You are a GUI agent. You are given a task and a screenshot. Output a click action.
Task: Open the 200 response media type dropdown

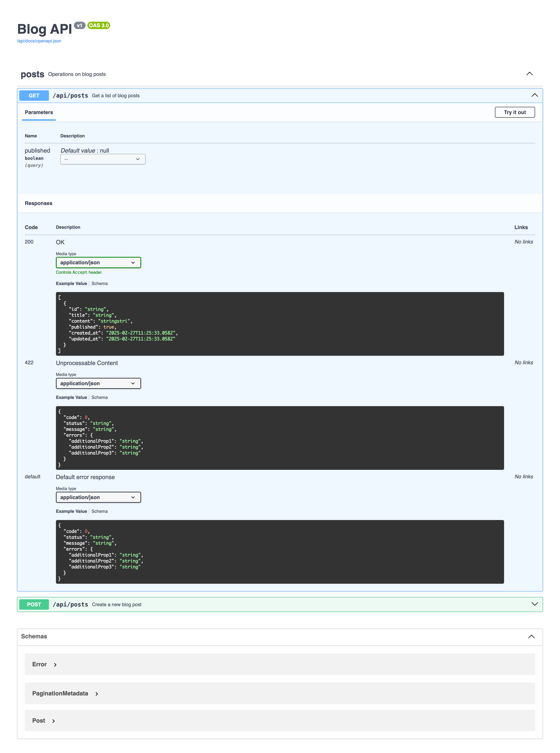click(x=98, y=262)
